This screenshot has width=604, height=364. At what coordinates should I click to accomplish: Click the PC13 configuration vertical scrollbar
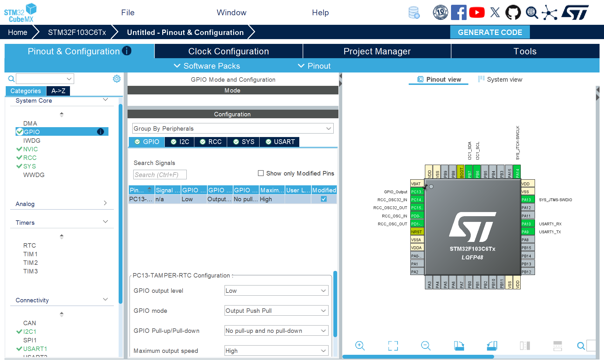click(335, 304)
